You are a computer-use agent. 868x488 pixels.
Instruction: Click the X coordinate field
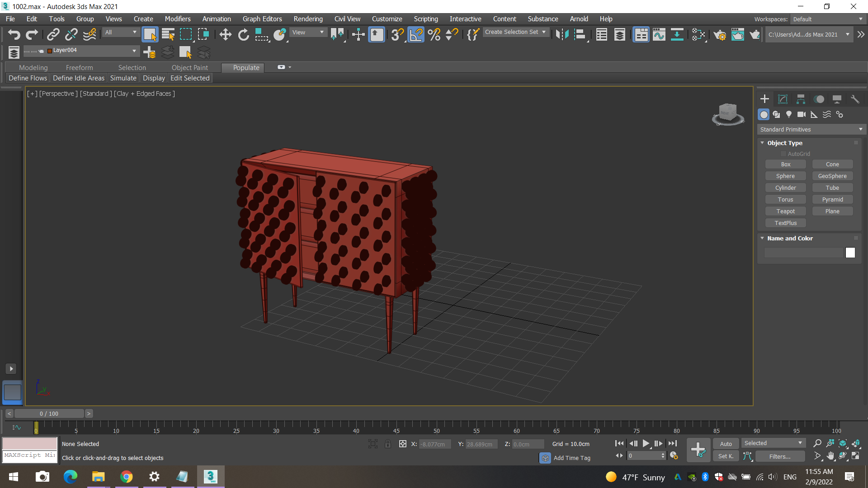pos(435,444)
